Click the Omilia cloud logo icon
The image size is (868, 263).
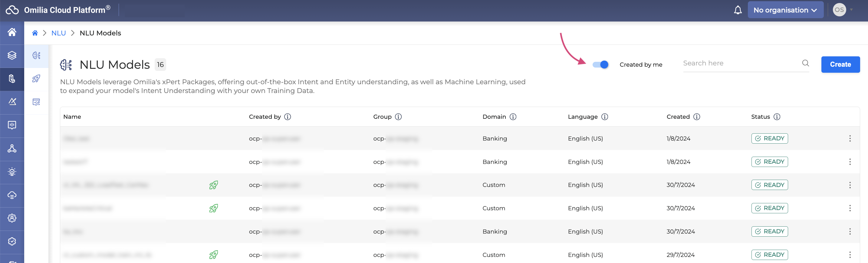click(12, 10)
